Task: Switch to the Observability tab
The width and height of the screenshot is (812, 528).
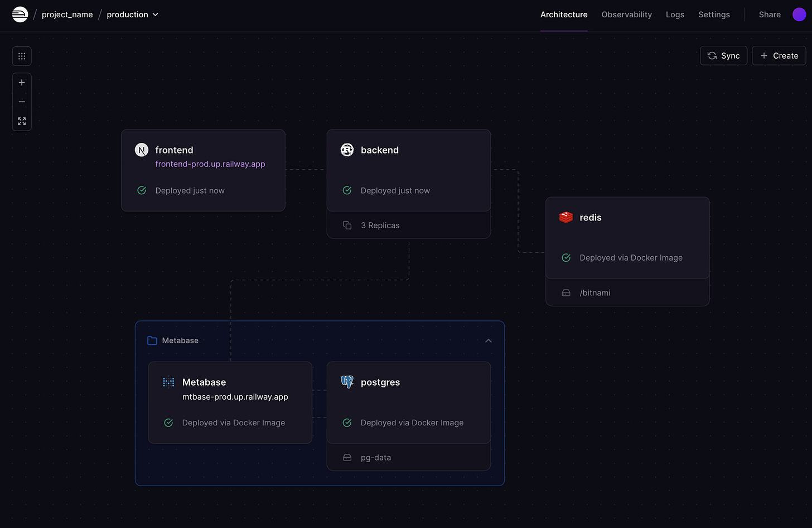Action: [x=626, y=15]
